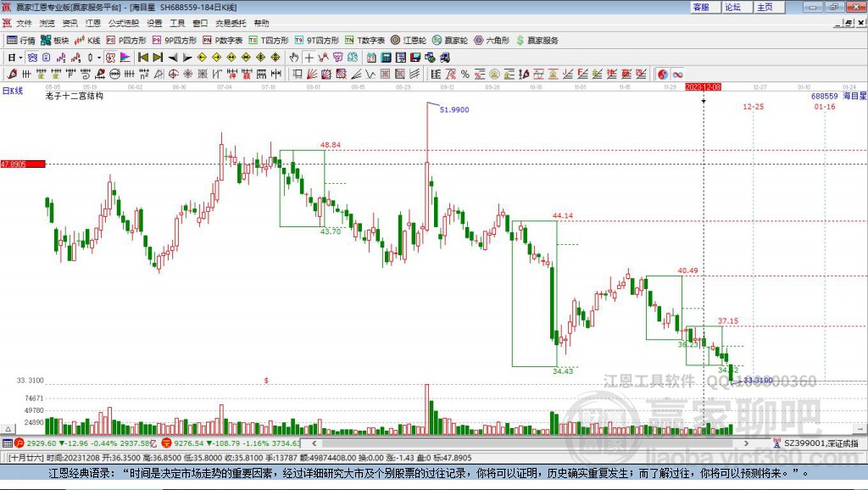This screenshot has width=868, height=490.
Task: Select the red fan-lines Gann angle tool
Action: (312, 74)
